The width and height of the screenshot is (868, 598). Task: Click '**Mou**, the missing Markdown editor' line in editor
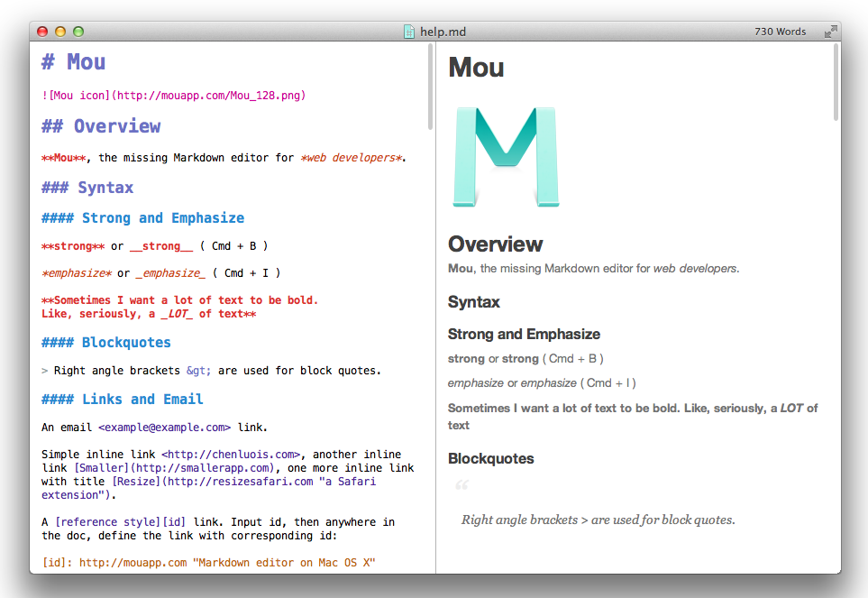tap(224, 158)
